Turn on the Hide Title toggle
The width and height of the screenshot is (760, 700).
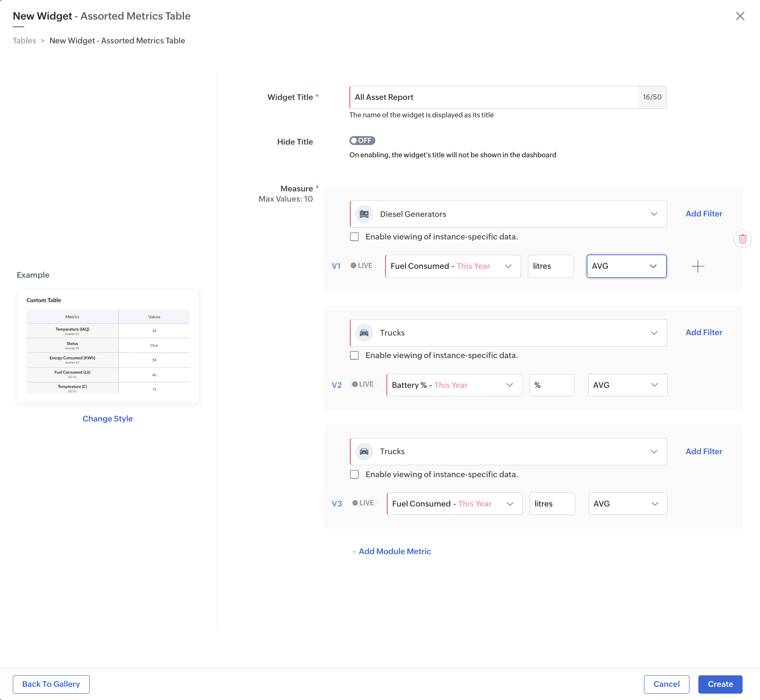(x=362, y=140)
